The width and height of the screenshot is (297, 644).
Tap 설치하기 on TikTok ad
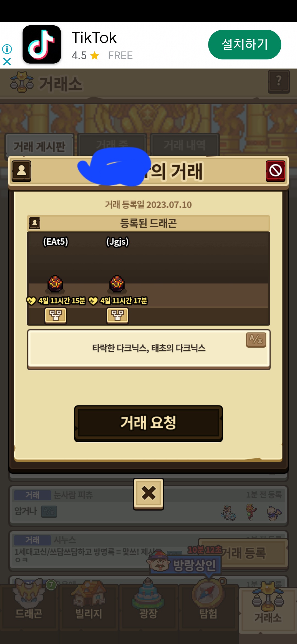pos(245,45)
